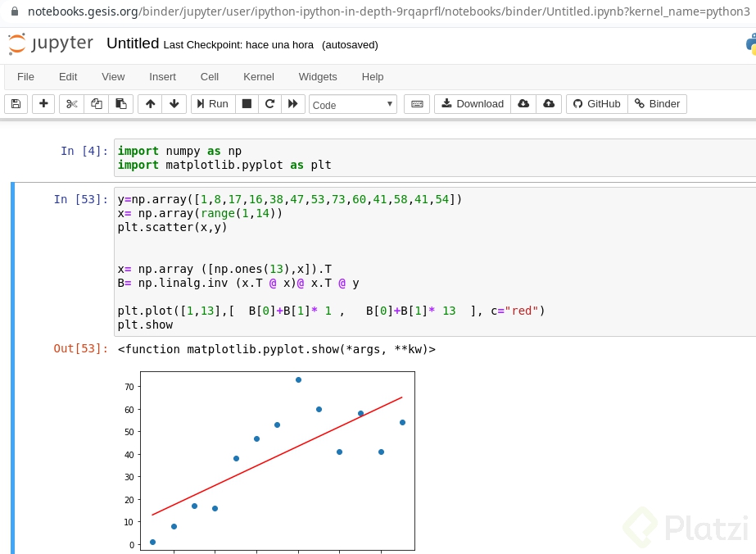The width and height of the screenshot is (756, 554).
Task: Copy selected cells icon
Action: tap(97, 104)
